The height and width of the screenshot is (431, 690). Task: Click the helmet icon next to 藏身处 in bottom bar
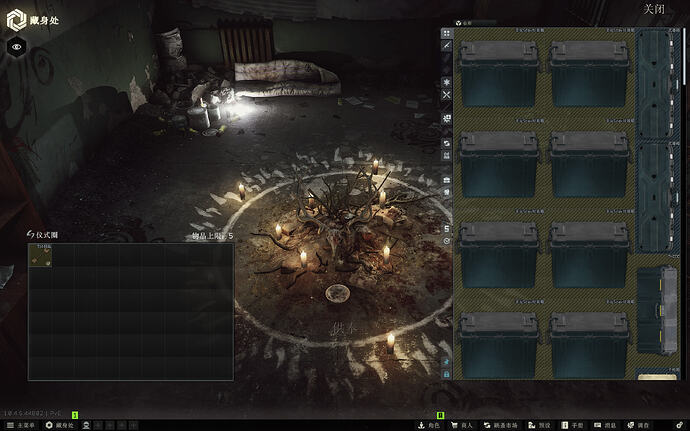[87, 425]
